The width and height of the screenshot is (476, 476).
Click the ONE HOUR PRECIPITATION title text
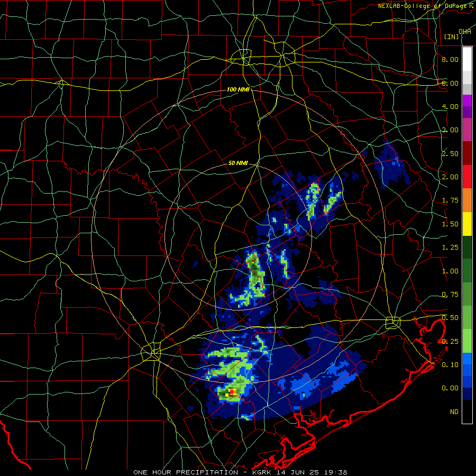point(186,472)
